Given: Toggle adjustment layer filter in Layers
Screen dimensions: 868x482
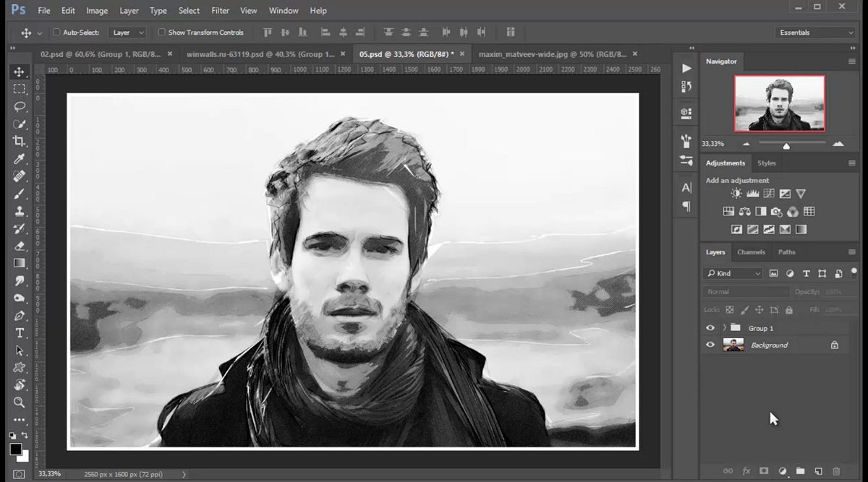Looking at the screenshot, I should pos(790,274).
